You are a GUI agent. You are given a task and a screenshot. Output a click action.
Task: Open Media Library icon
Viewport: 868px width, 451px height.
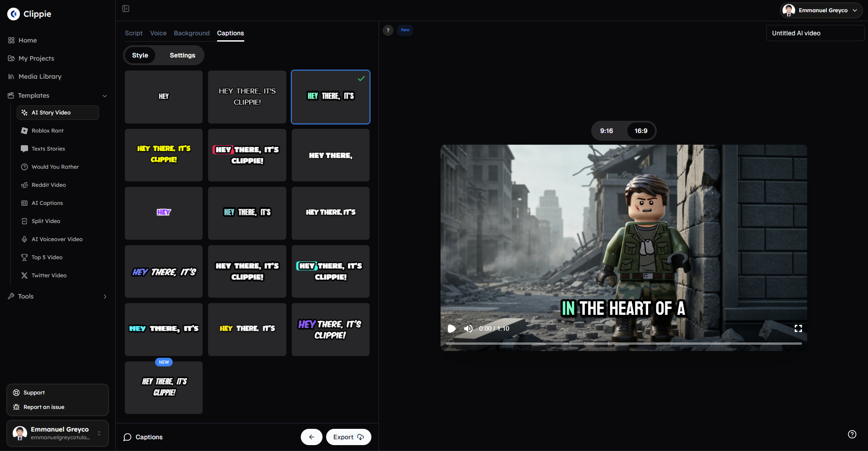pos(11,76)
